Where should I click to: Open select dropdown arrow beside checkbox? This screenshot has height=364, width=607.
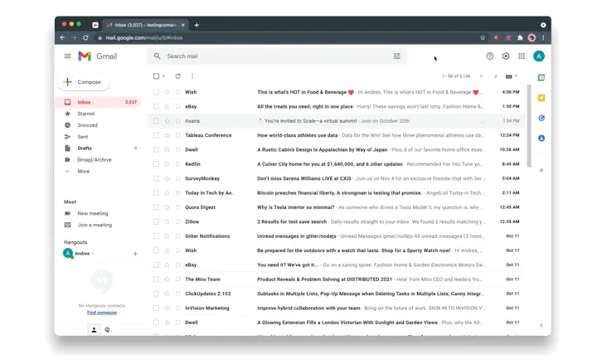163,76
